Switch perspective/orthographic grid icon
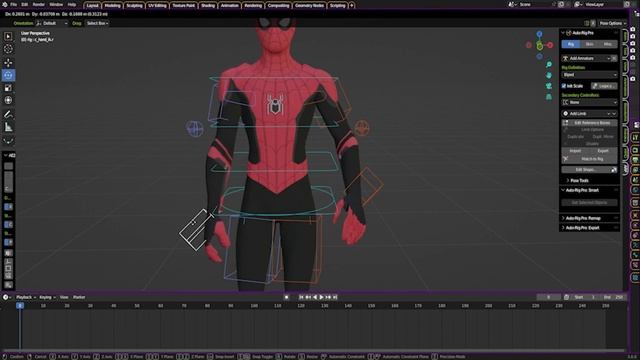 [x=549, y=97]
